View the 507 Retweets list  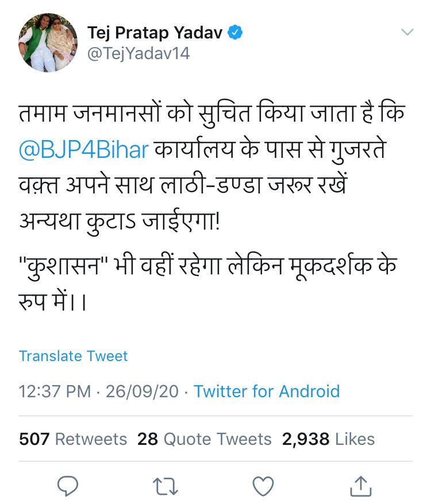73,439
